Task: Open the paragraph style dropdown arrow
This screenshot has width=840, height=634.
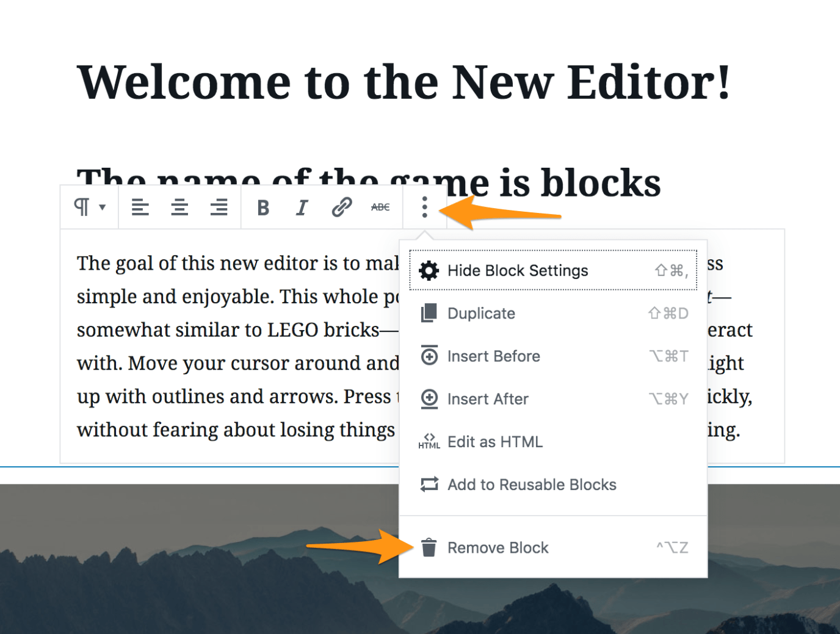Action: tap(101, 207)
